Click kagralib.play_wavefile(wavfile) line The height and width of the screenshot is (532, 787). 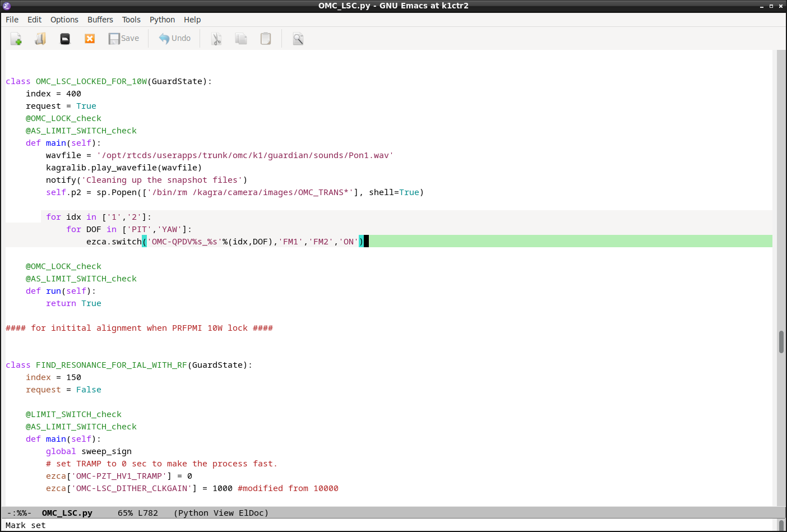coord(124,168)
